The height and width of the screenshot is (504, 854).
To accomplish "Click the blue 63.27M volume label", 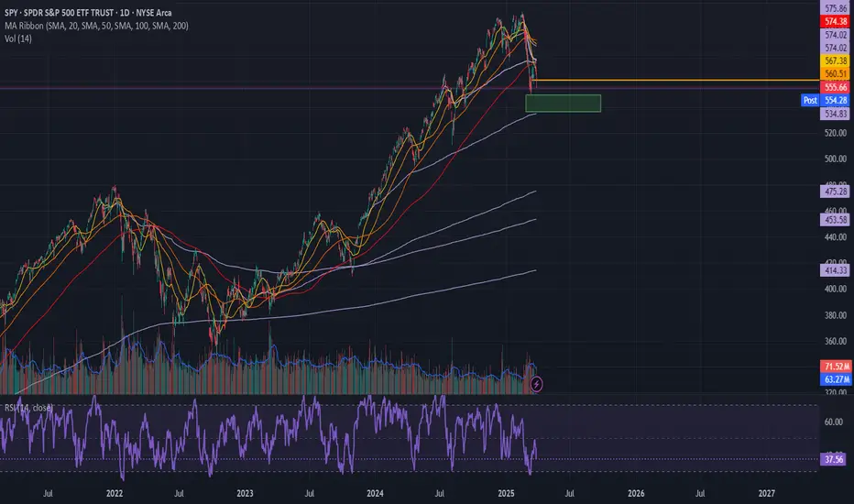I will point(836,379).
